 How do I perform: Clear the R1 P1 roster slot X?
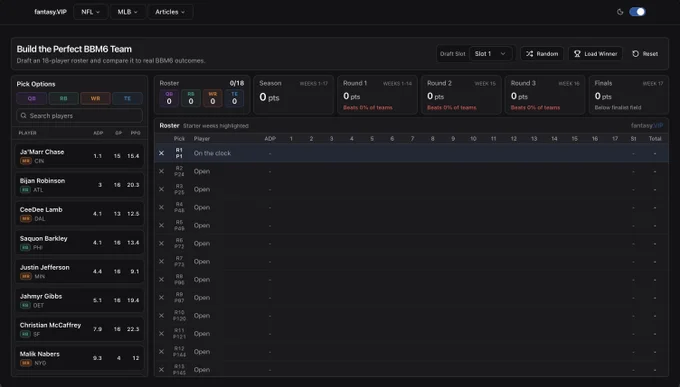(x=161, y=153)
